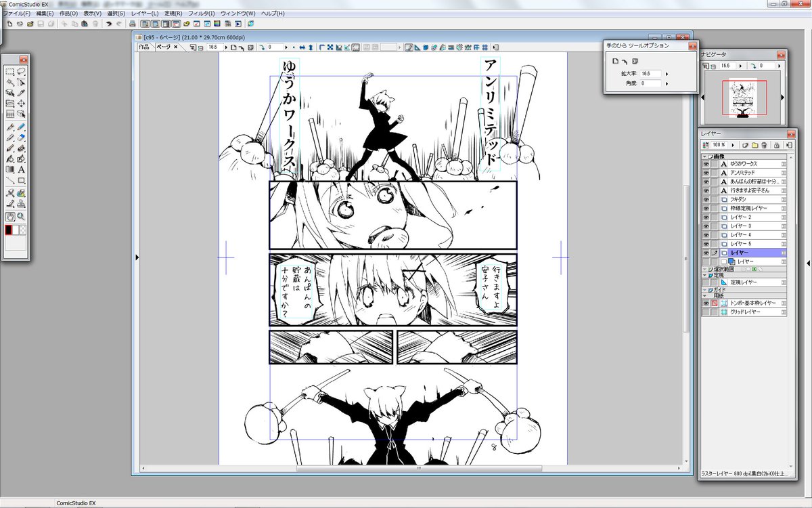Select the zoom magnifier tool

(x=21, y=216)
